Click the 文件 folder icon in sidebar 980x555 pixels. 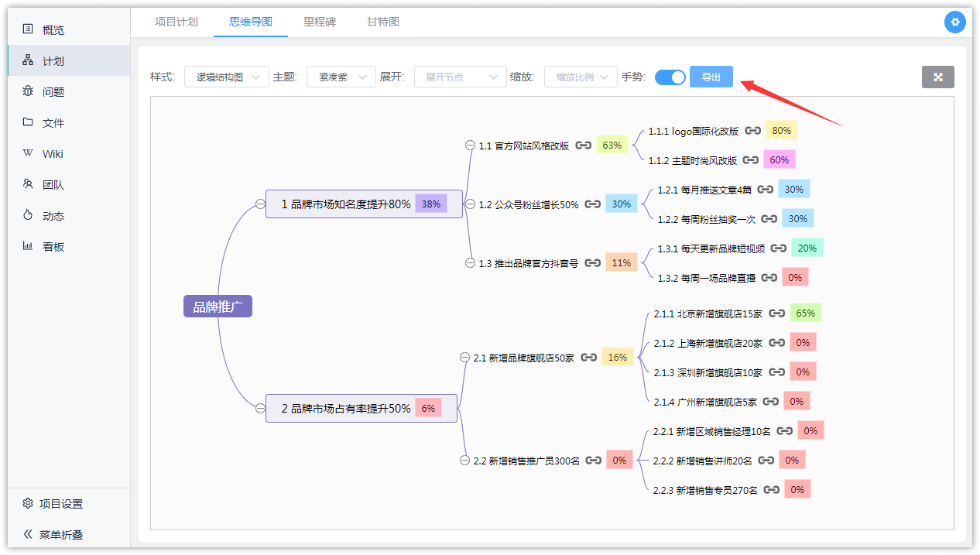(x=28, y=122)
